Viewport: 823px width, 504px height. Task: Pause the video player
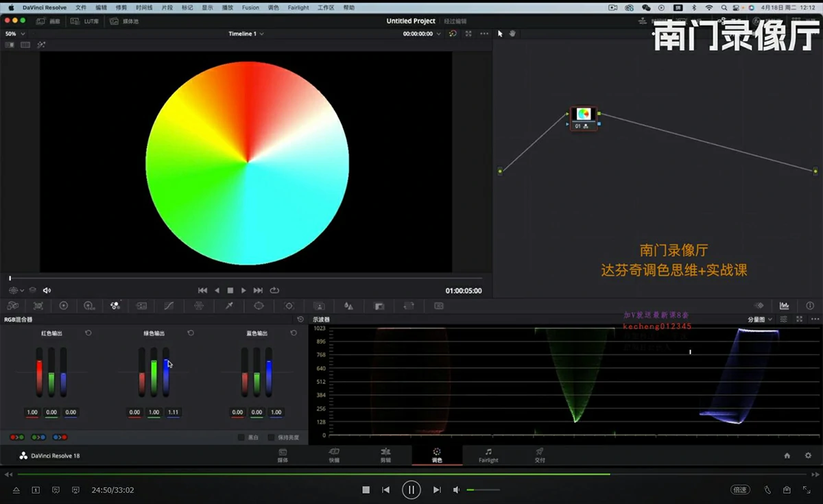(x=411, y=490)
